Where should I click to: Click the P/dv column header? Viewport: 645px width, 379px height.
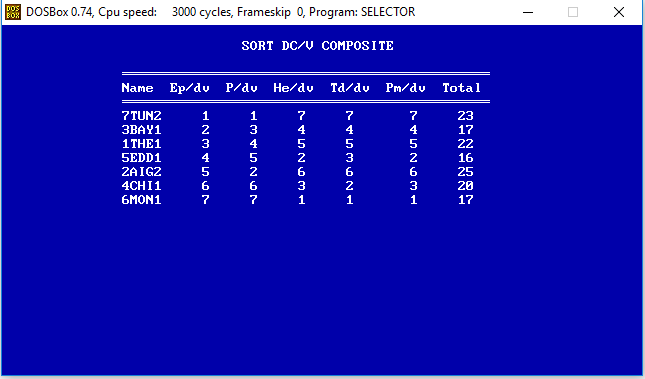241,88
